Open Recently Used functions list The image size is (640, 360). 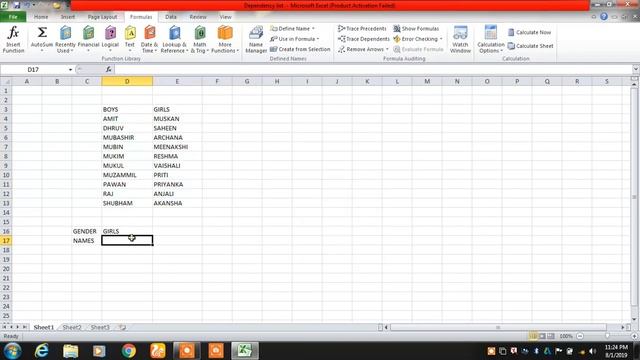[65, 39]
